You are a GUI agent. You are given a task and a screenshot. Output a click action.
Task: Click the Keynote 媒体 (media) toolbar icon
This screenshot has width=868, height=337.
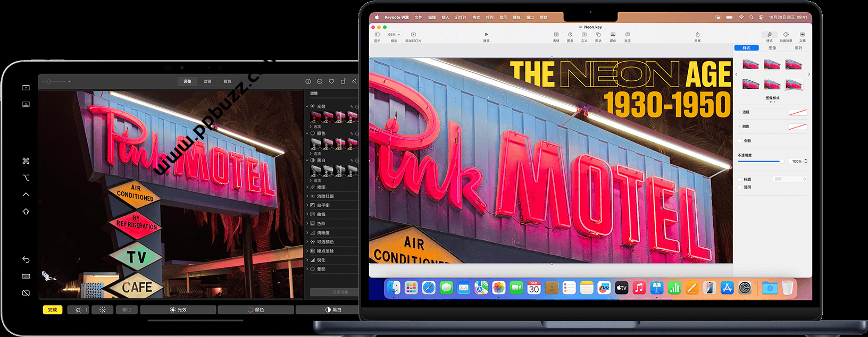(x=613, y=35)
